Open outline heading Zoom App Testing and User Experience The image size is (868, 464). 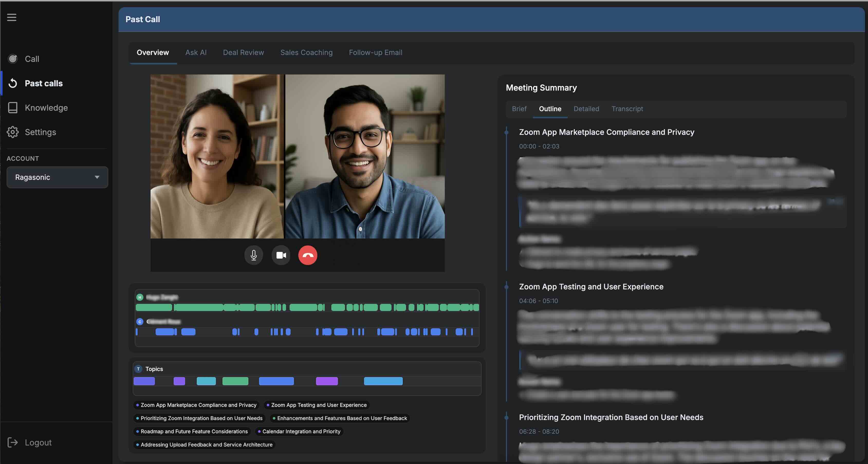point(591,287)
